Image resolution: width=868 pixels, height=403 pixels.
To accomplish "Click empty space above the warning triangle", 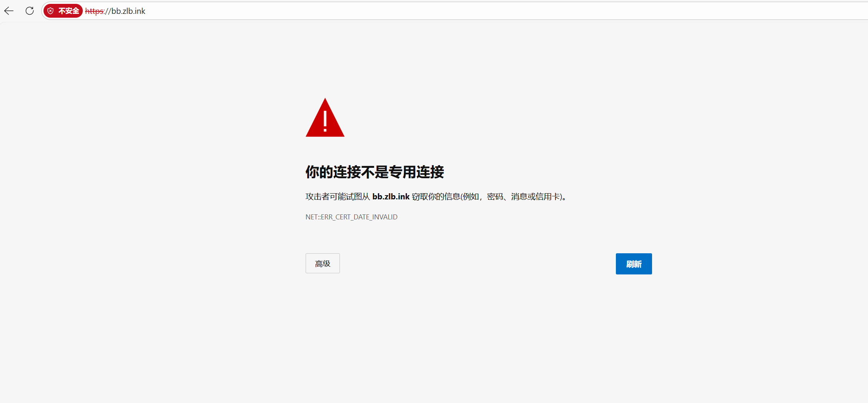I will pos(325,62).
